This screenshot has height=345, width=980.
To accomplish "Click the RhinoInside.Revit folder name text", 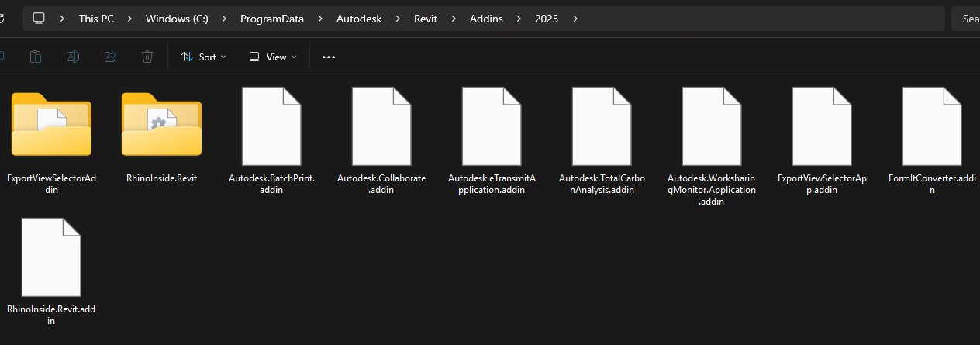I will pyautogui.click(x=161, y=178).
